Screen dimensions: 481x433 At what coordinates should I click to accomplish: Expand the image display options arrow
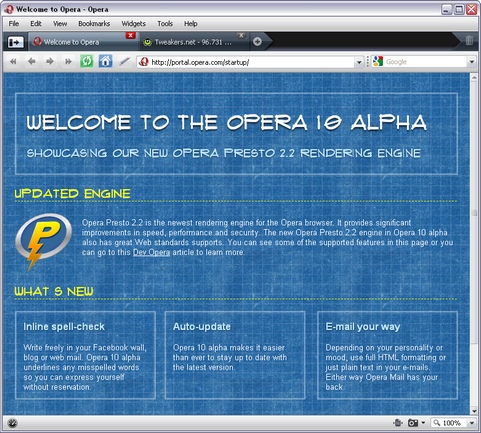[x=423, y=423]
